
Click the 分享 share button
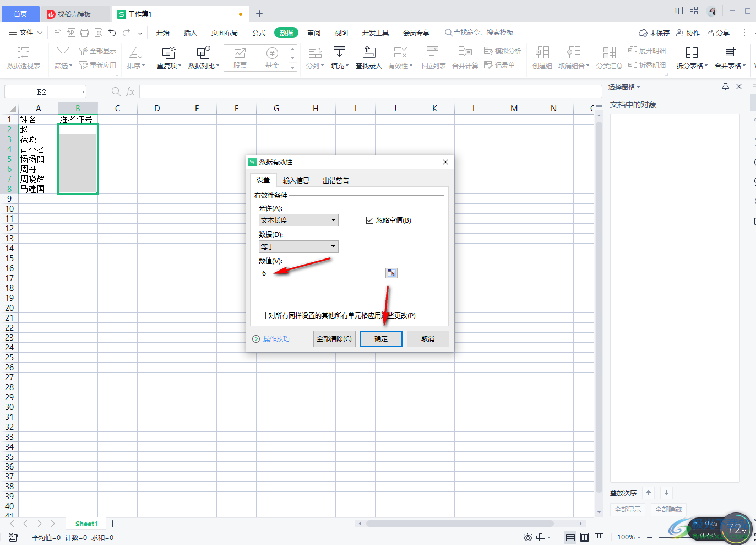[718, 33]
